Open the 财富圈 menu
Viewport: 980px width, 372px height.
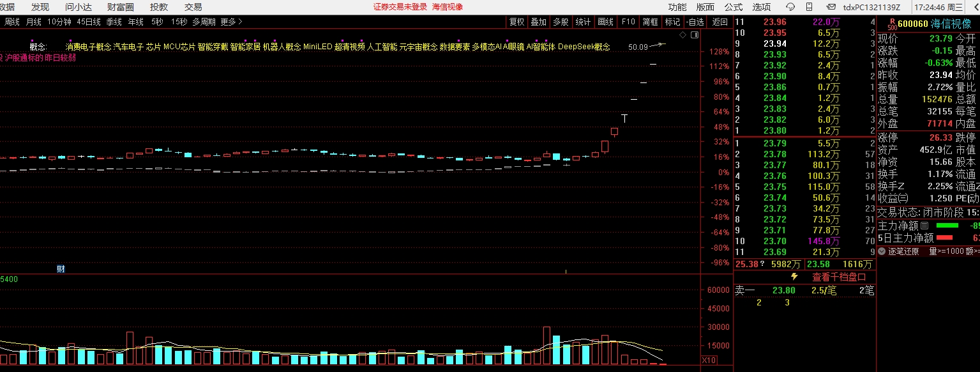pos(121,7)
